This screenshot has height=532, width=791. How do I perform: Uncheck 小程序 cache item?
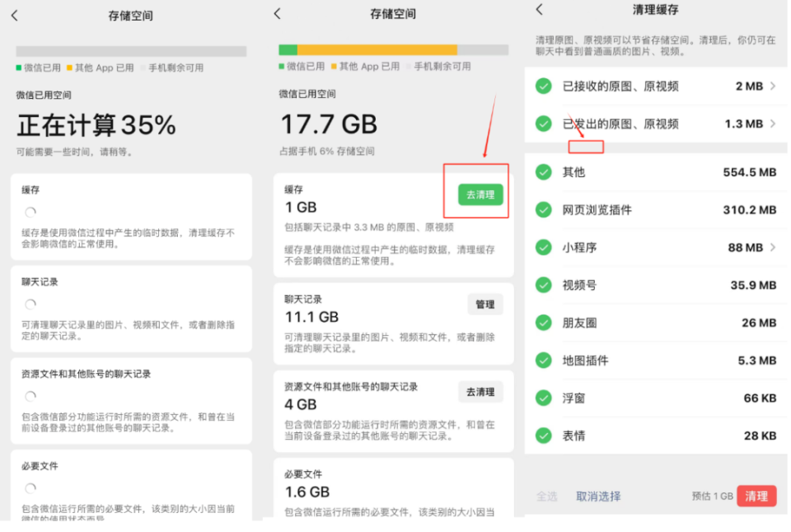pyautogui.click(x=543, y=247)
